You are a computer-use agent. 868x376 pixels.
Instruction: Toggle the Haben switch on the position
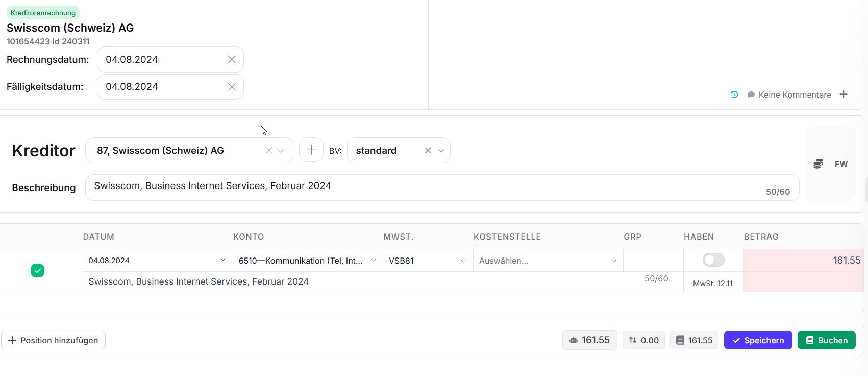pyautogui.click(x=713, y=260)
